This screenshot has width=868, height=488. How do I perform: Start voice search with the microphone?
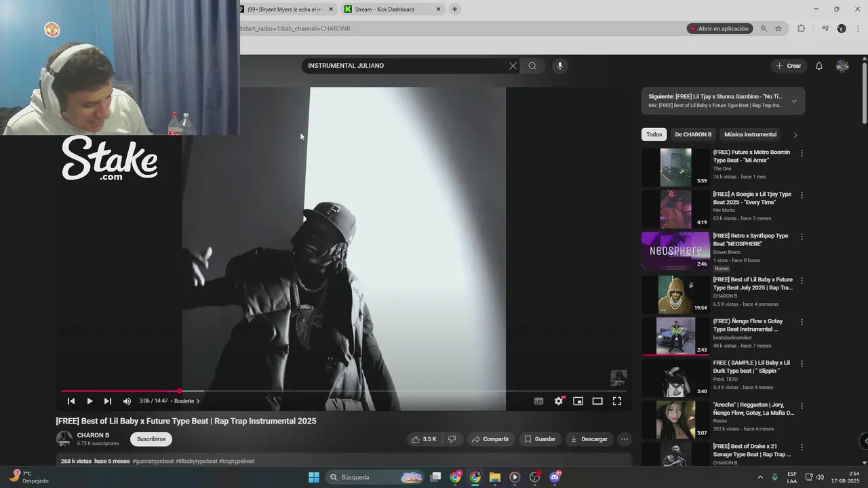coord(559,66)
